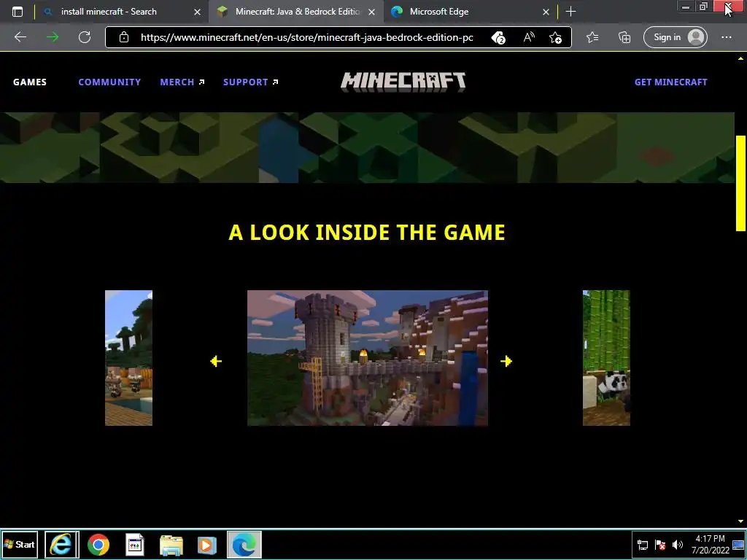Open the Control Panel taskbar icon
This screenshot has width=747, height=560.
(135, 544)
